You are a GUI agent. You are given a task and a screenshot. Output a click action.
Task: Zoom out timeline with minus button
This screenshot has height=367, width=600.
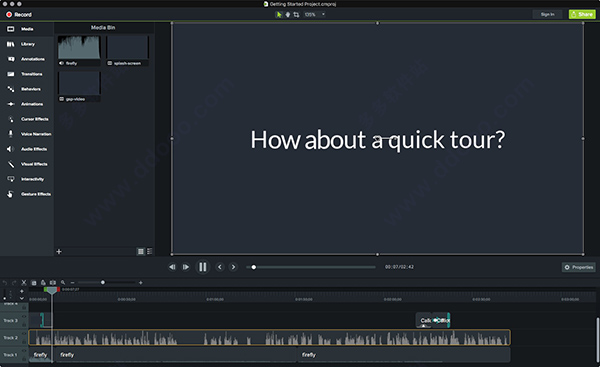72,282
